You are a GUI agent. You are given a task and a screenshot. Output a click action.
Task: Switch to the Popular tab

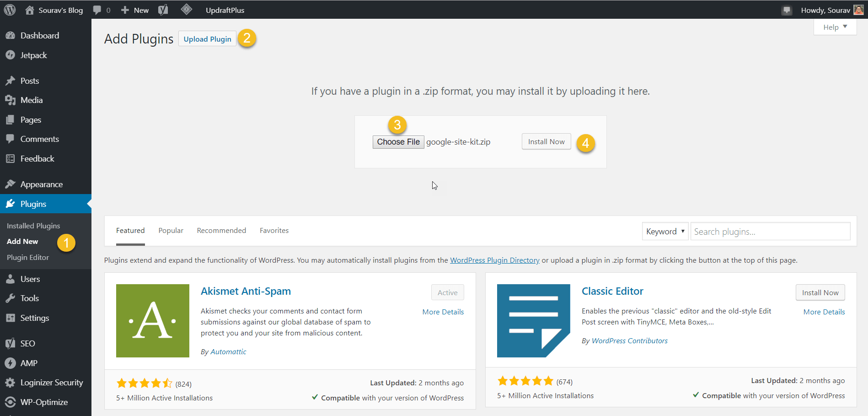click(171, 231)
